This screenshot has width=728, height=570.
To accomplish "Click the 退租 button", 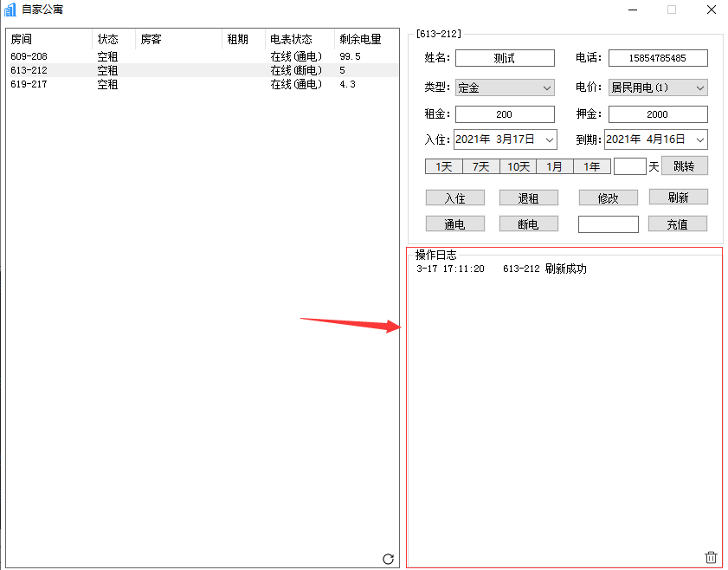I will pyautogui.click(x=528, y=198).
